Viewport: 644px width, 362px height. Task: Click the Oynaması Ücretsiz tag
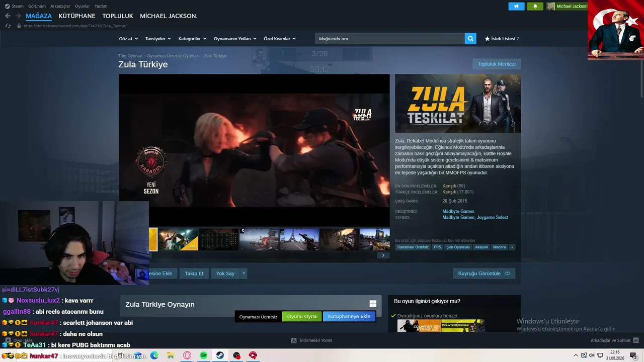click(413, 247)
